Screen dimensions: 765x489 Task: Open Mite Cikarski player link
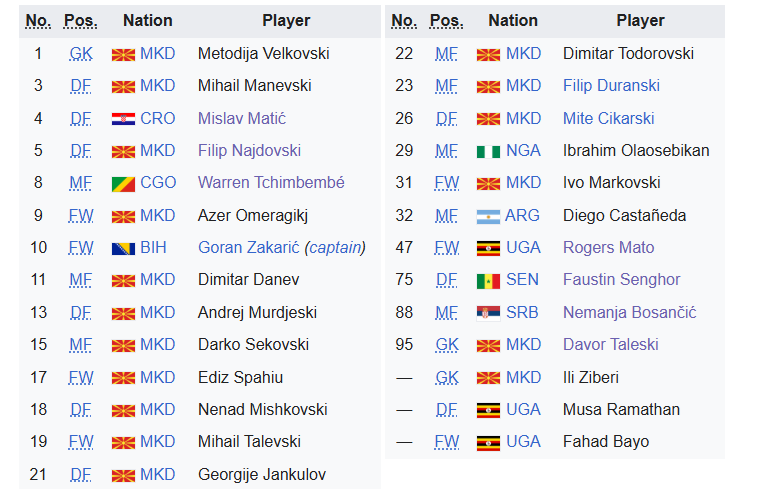coord(608,119)
